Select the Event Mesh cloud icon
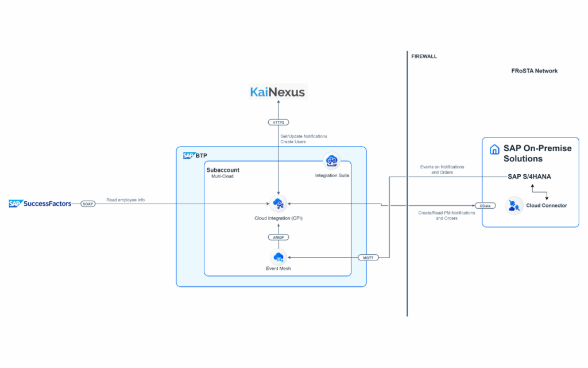The image size is (588, 368). [278, 257]
